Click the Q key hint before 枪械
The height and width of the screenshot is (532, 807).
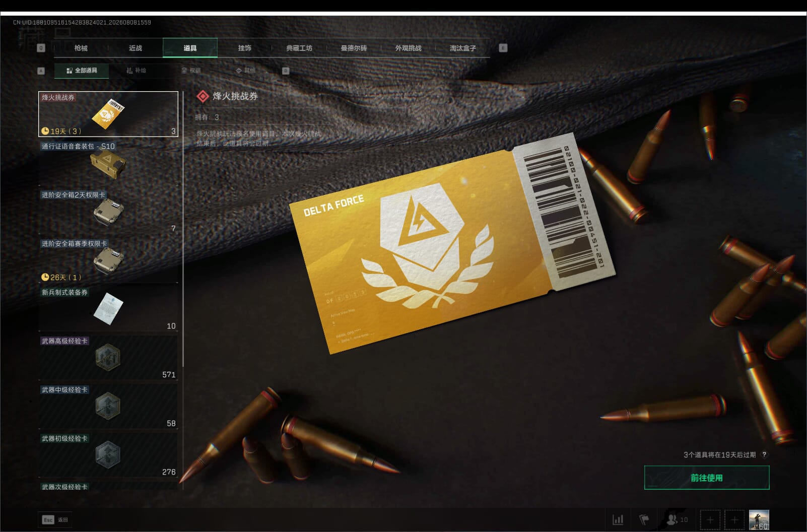tap(41, 48)
